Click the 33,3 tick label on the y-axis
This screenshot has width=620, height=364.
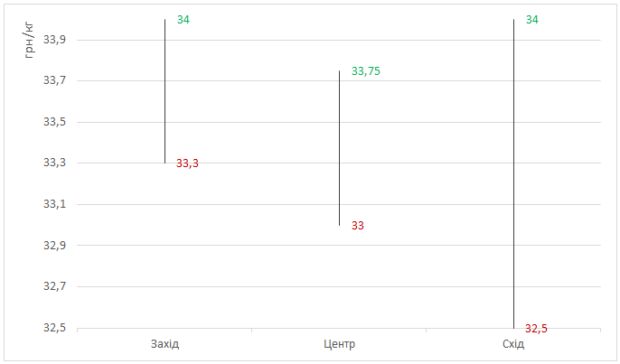pos(55,163)
